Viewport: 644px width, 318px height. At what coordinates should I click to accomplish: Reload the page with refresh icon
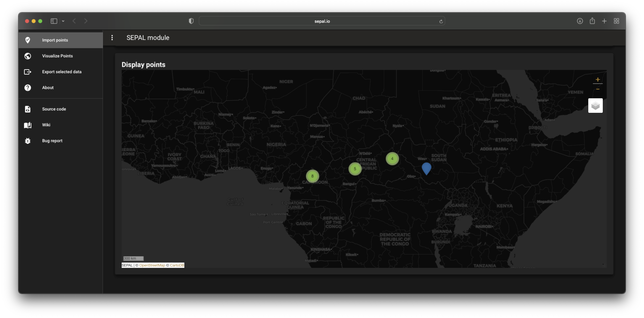[441, 21]
